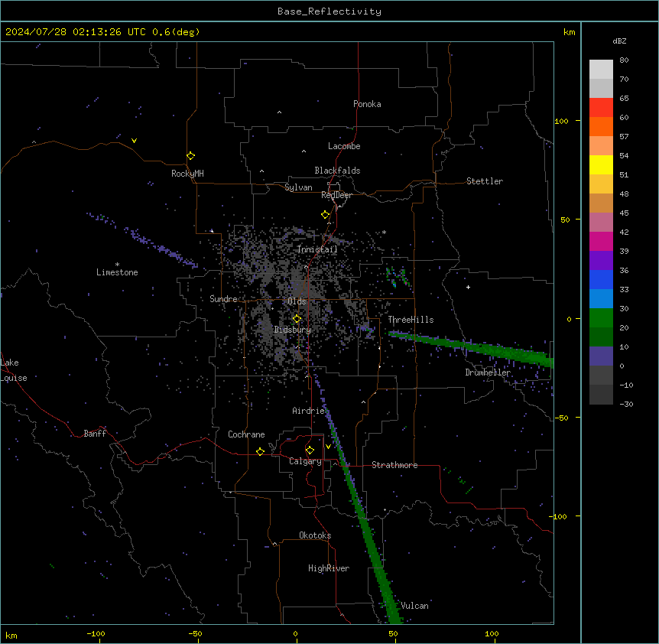The height and width of the screenshot is (644, 659).
Task: Click the Airdrie city label
Action: click(309, 411)
